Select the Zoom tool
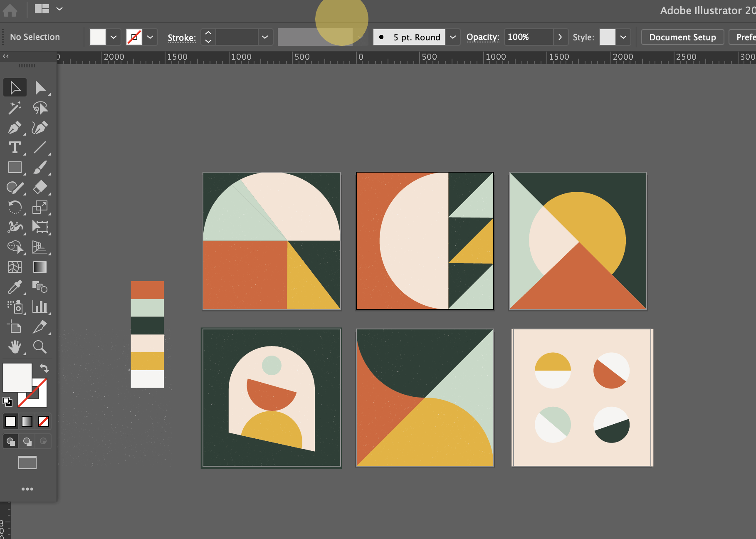 click(40, 347)
